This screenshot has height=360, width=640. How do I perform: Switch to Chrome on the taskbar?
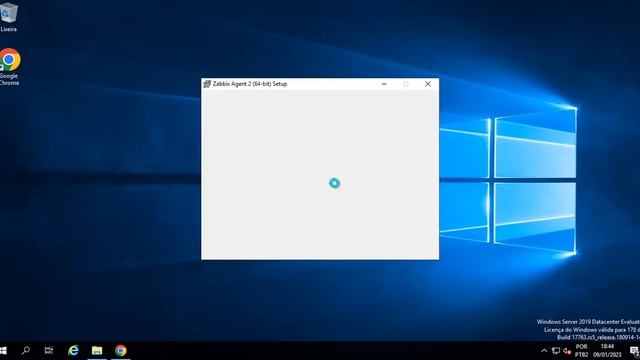(x=120, y=351)
